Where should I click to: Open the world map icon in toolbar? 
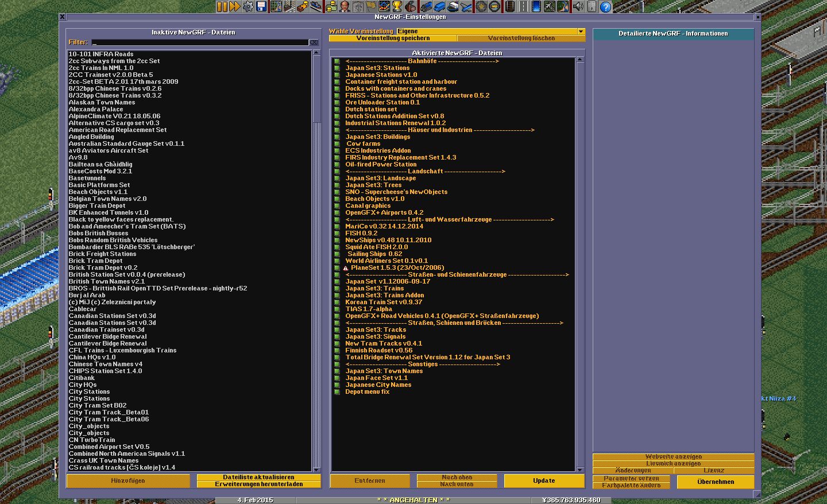click(276, 6)
